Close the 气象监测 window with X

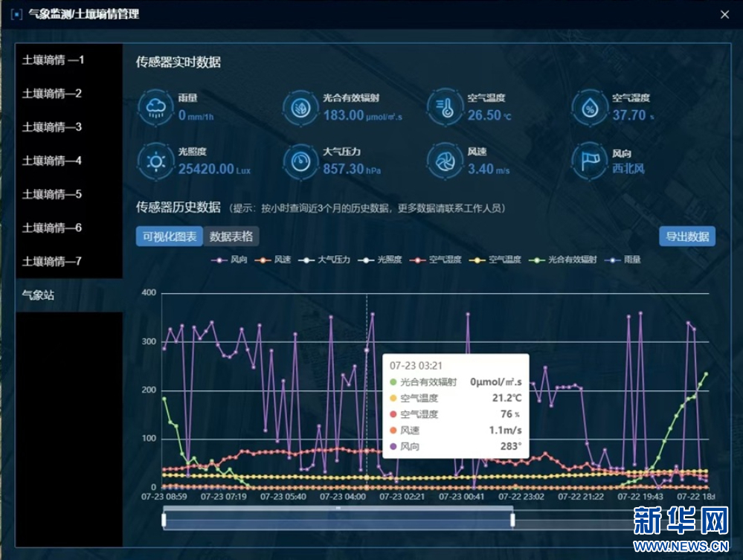point(724,15)
